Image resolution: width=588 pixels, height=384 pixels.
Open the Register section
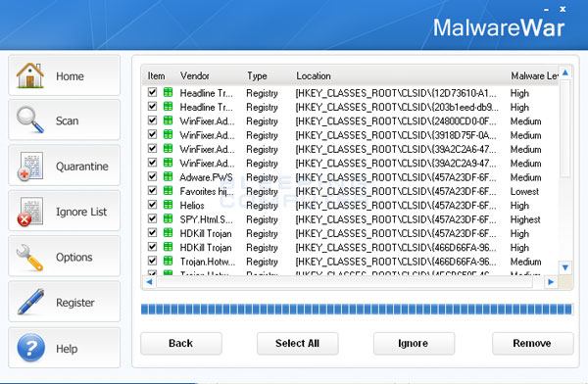pos(64,302)
